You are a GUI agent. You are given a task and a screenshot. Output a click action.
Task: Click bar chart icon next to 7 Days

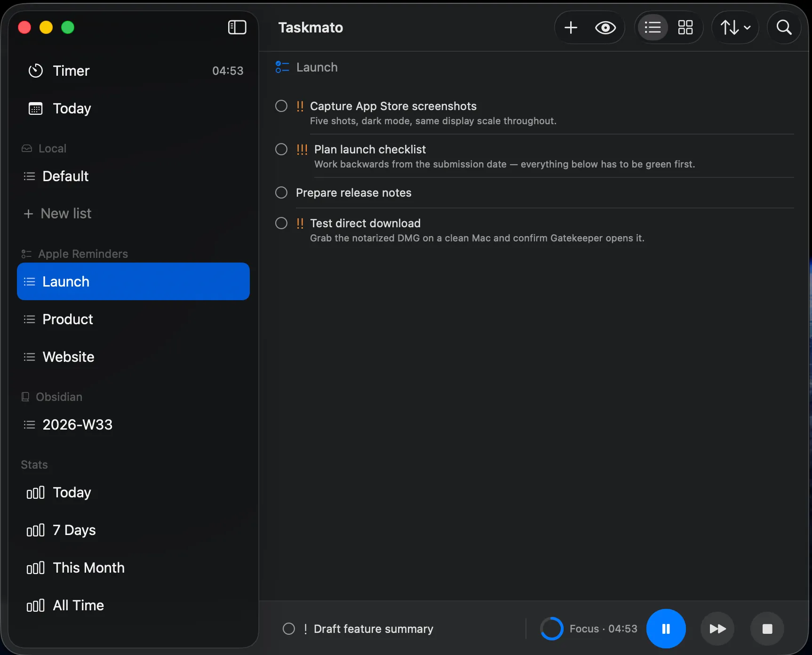(x=36, y=530)
